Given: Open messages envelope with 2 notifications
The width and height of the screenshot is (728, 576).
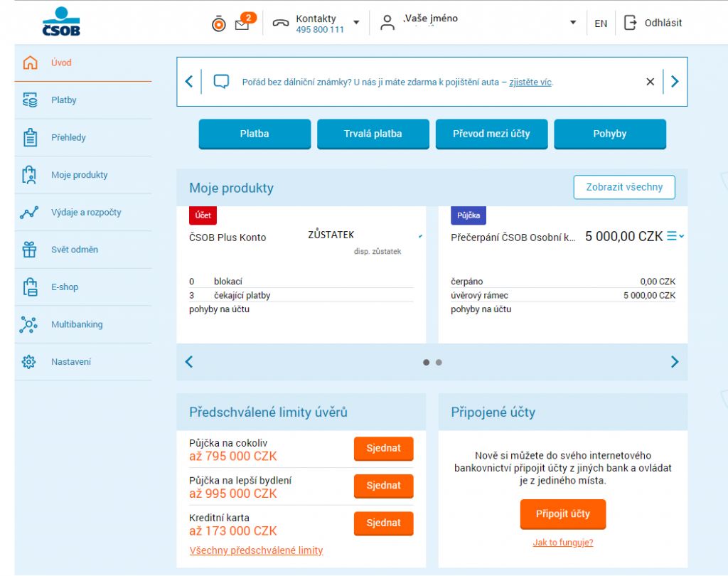Looking at the screenshot, I should pos(245,22).
